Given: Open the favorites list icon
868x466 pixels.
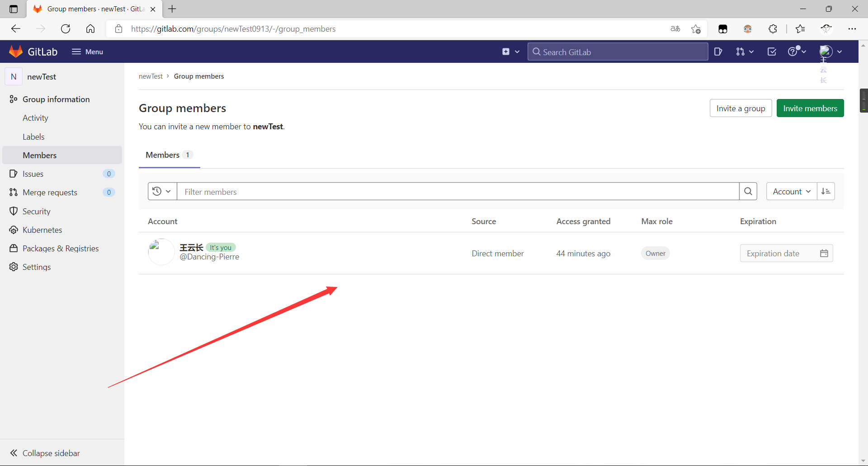Looking at the screenshot, I should pyautogui.click(x=800, y=29).
